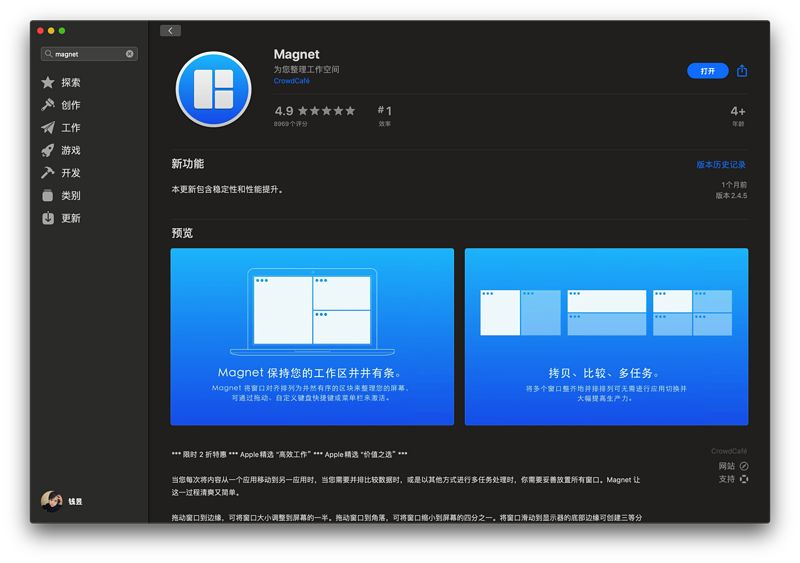Click the 1个月前 release date text
Viewport: 800px width, 563px height.
[734, 184]
